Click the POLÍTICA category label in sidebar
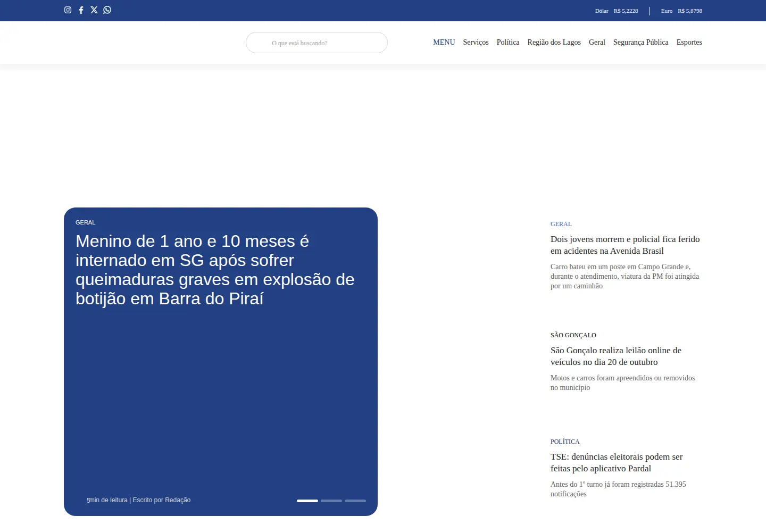766x532 pixels. point(565,442)
